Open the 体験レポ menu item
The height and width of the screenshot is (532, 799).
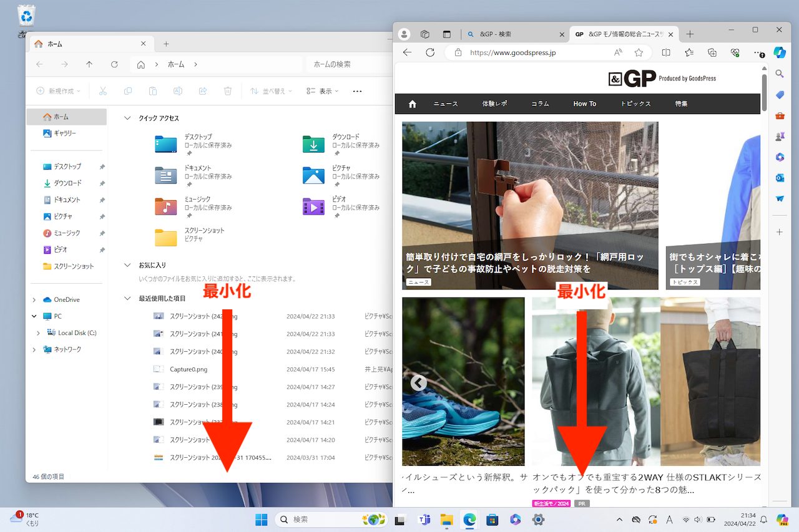[494, 104]
